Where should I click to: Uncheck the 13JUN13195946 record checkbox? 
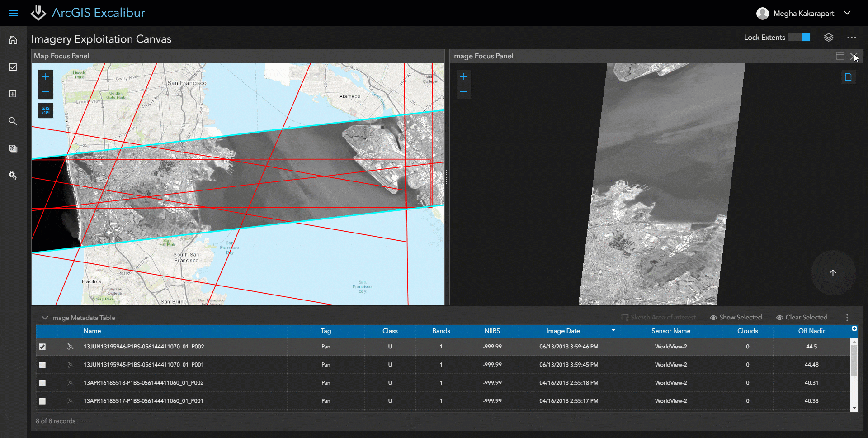point(42,347)
